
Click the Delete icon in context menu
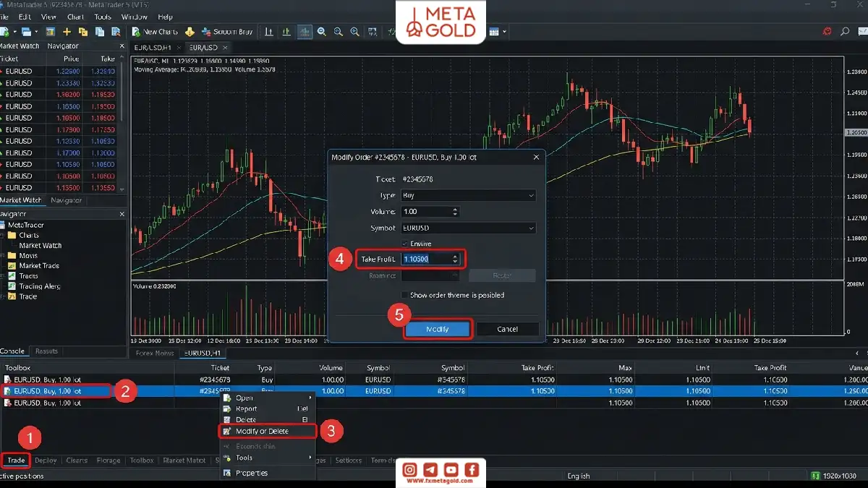[x=226, y=419]
